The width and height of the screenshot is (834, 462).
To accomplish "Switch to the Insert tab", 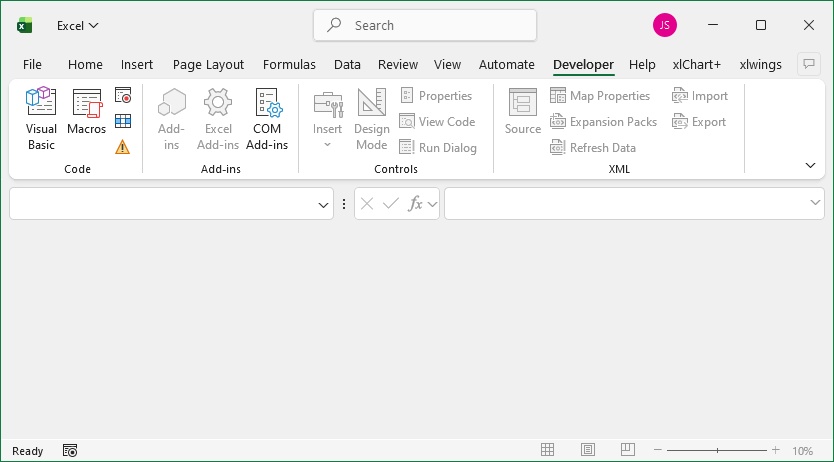I will [137, 64].
